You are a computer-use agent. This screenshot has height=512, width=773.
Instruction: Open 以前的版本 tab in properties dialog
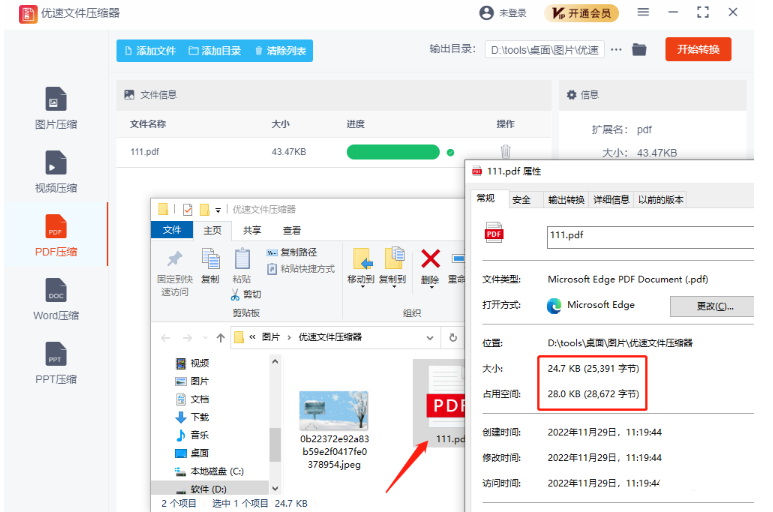[x=660, y=200]
